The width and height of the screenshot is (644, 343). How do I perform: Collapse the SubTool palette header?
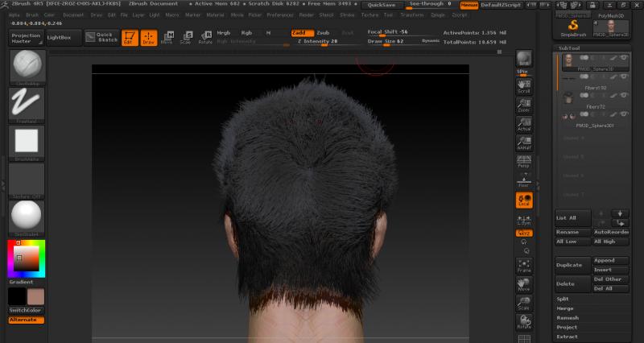[x=569, y=48]
